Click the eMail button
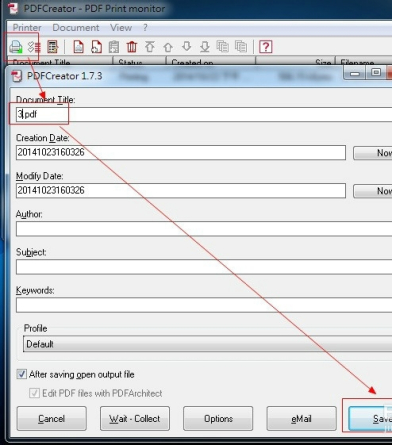The image size is (393, 446). [x=301, y=419]
